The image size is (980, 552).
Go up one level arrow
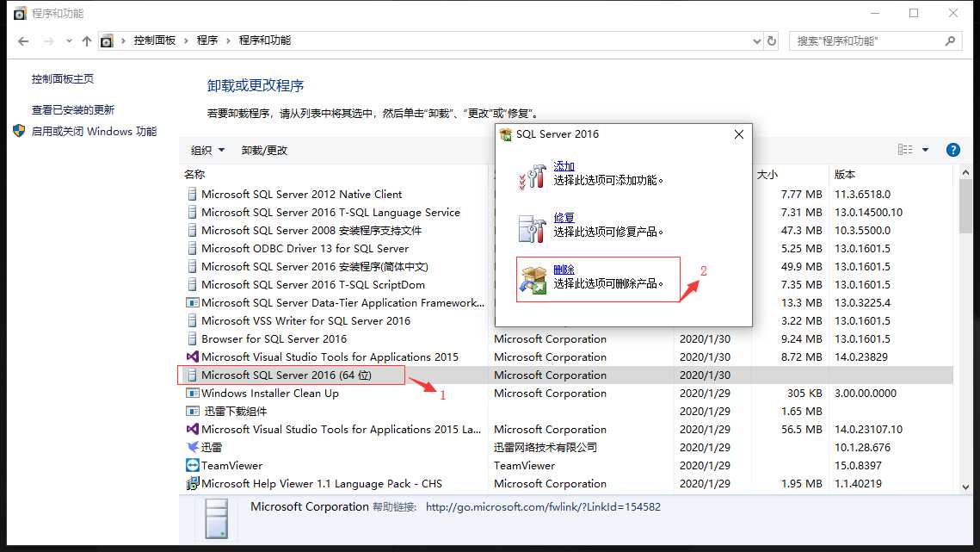tap(87, 40)
